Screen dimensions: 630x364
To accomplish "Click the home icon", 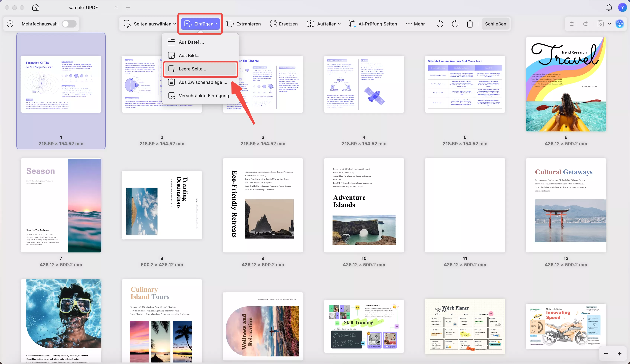I will click(36, 7).
